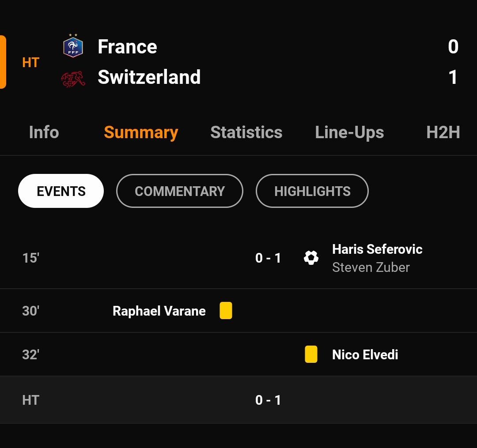Open the Line-Ups tab
The width and height of the screenshot is (477, 448).
[349, 132]
